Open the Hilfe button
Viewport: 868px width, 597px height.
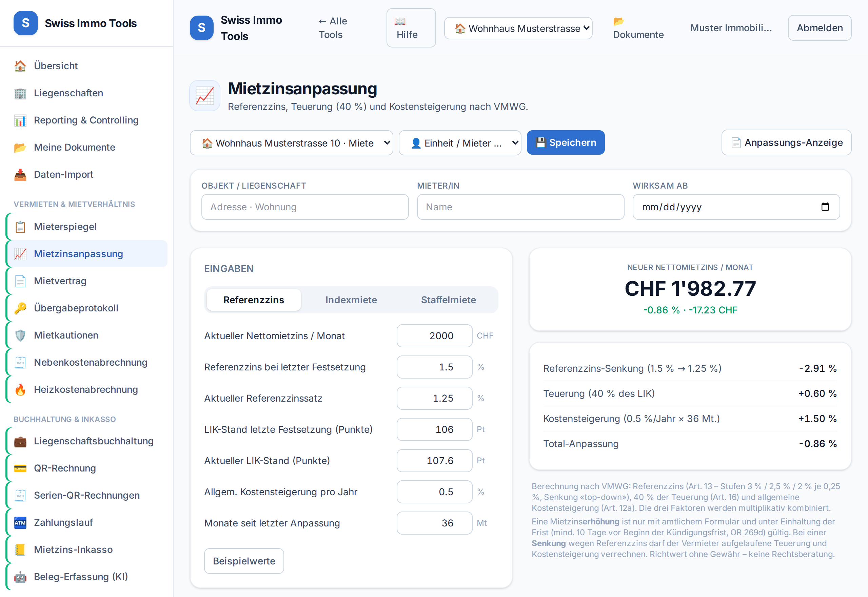(x=411, y=28)
